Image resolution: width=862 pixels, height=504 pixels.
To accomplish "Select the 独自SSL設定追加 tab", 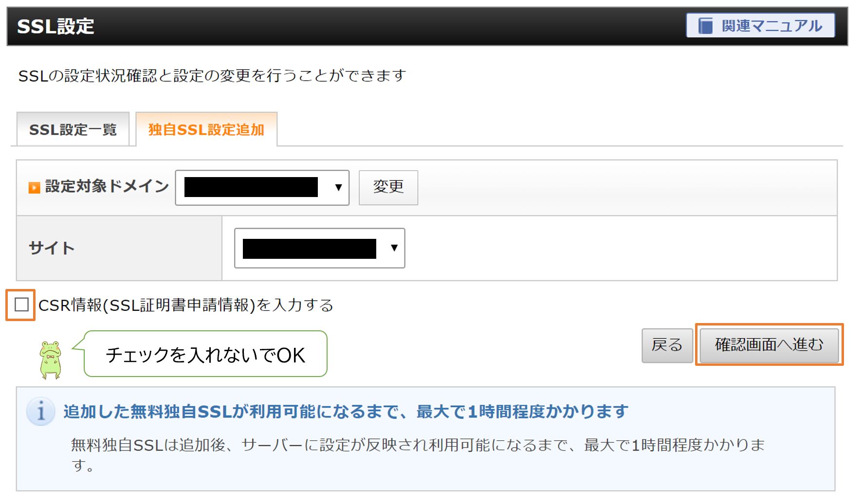I will coord(207,130).
